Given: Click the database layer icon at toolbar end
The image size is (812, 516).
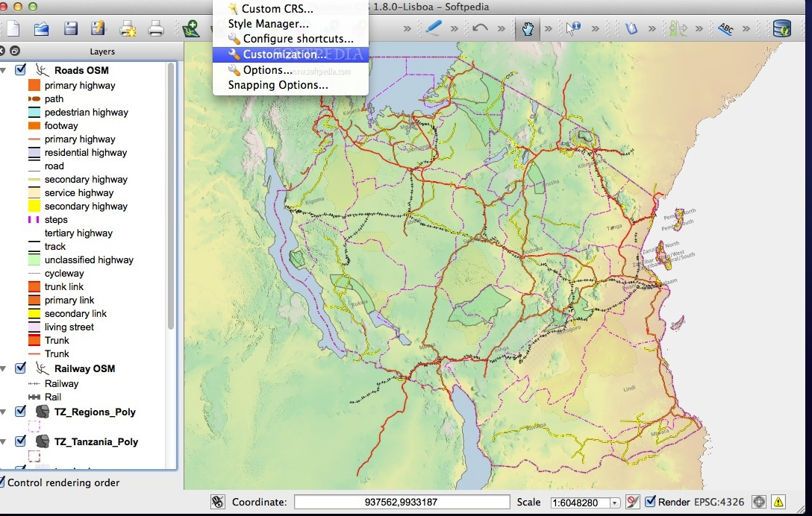Looking at the screenshot, I should tap(781, 28).
